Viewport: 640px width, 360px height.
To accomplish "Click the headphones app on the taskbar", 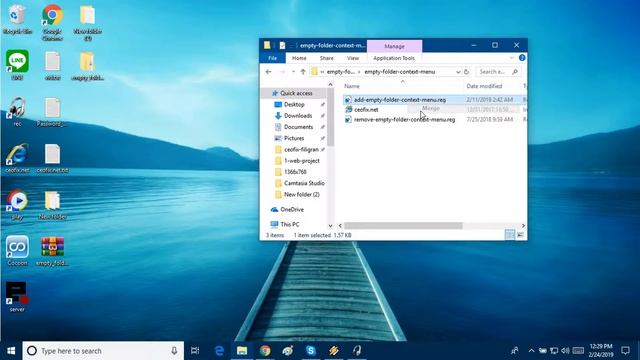I will tap(357, 351).
